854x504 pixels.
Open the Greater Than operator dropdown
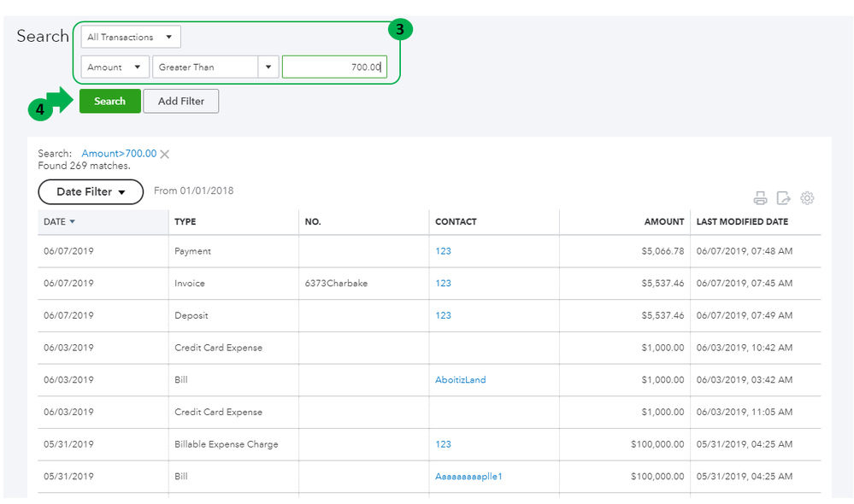pyautogui.click(x=268, y=67)
